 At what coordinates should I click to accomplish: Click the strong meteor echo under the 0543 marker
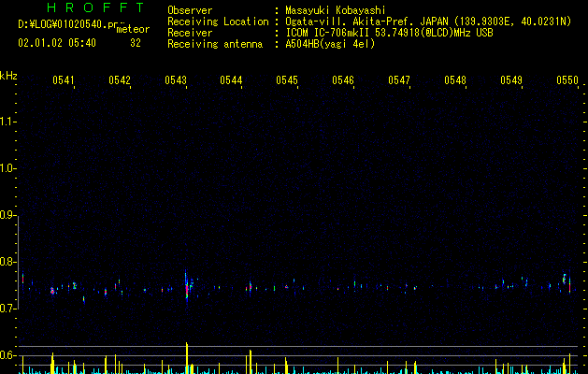pyautogui.click(x=187, y=288)
